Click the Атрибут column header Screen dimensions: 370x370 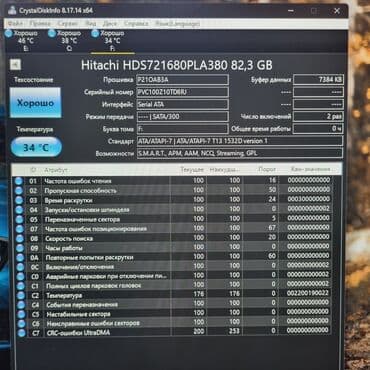[55, 170]
